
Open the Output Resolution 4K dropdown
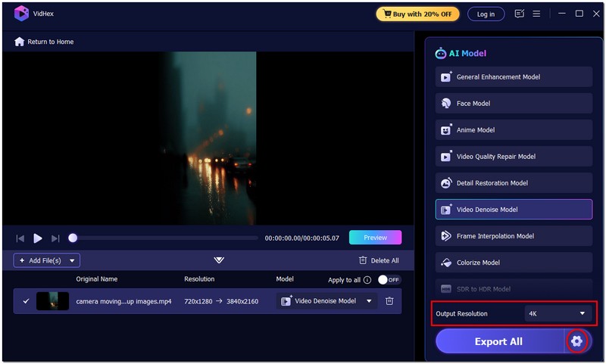(558, 313)
